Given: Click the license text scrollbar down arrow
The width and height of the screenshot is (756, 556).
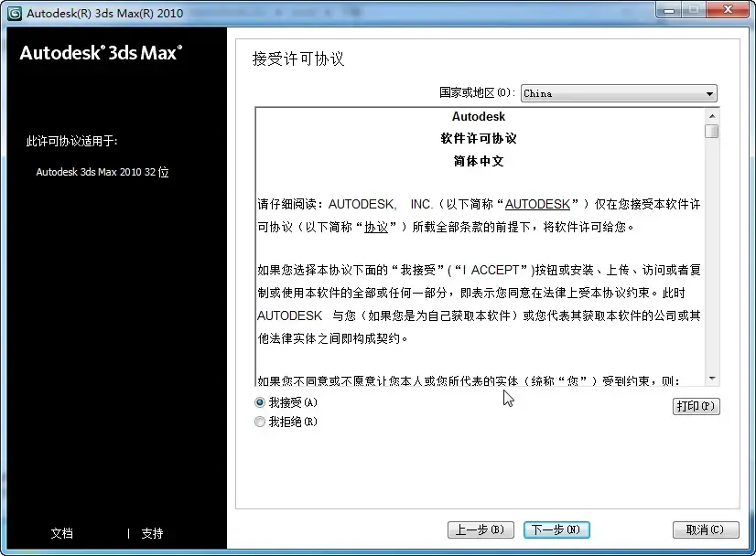Looking at the screenshot, I should [x=712, y=379].
